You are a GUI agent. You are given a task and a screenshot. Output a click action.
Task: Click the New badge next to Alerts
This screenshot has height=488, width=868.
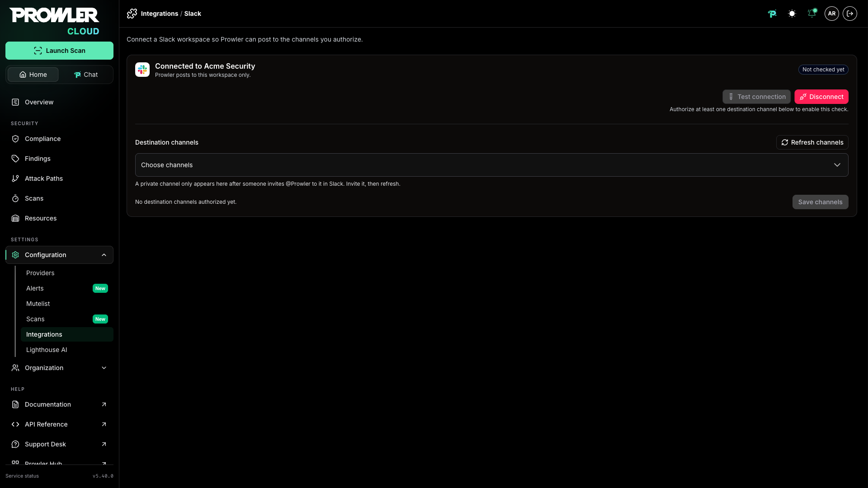coord(100,288)
